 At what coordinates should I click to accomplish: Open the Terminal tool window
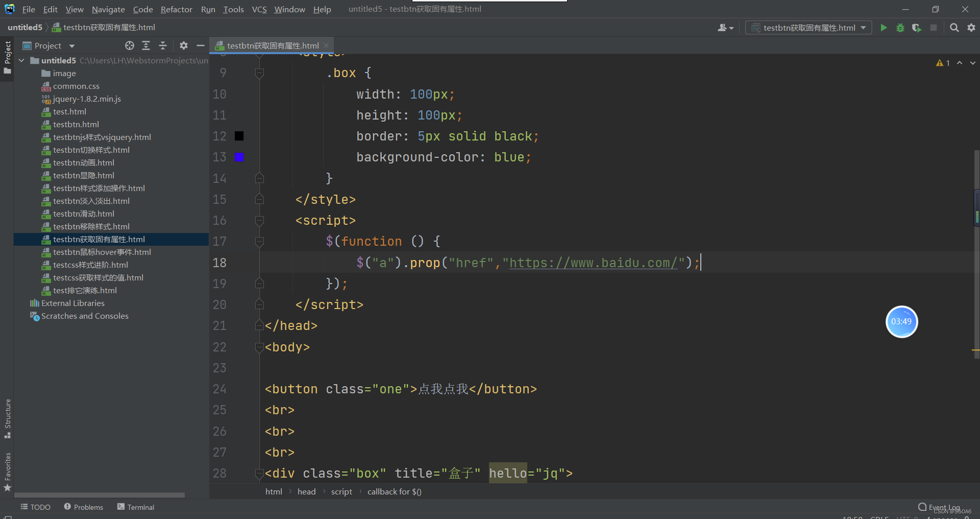(136, 507)
